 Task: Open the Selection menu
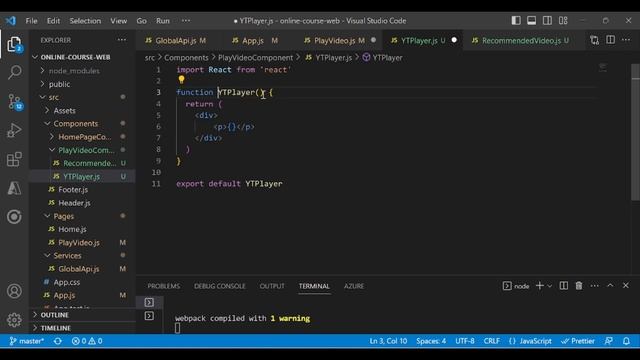point(85,21)
